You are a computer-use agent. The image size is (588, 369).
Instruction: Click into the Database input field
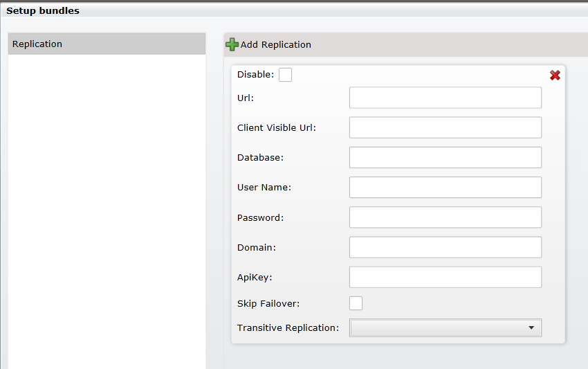445,157
